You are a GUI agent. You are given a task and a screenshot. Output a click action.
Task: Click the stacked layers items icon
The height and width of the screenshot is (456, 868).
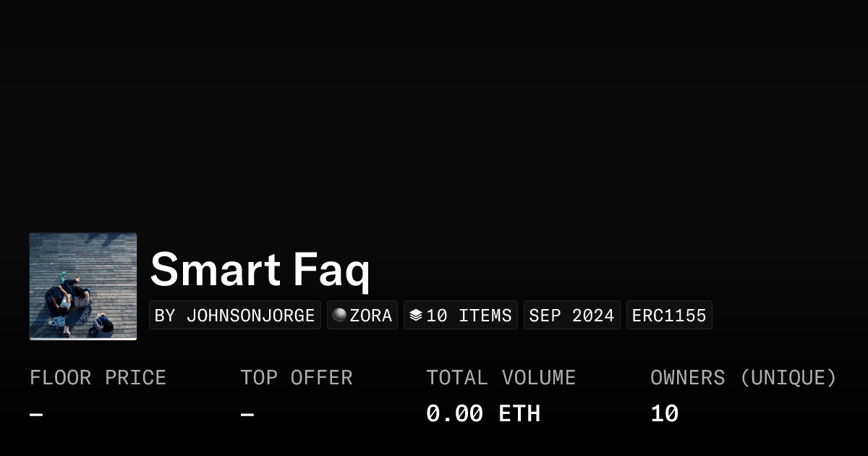(x=416, y=316)
